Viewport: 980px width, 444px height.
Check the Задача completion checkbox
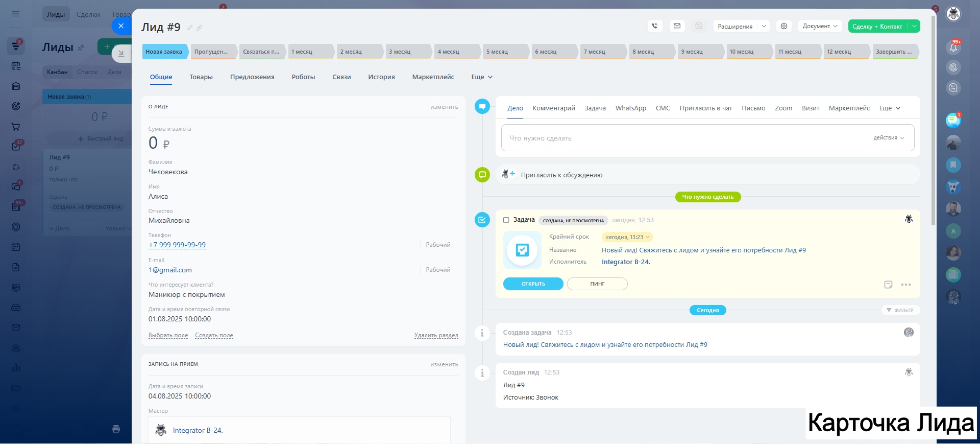point(506,220)
